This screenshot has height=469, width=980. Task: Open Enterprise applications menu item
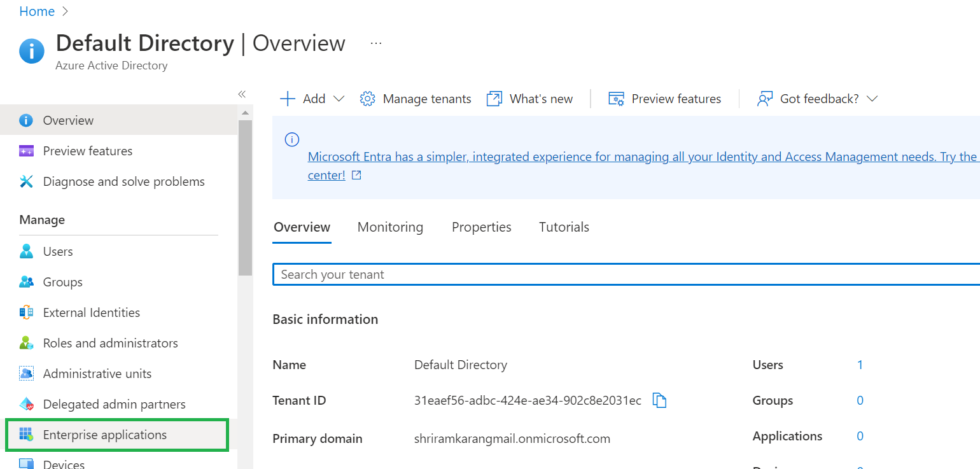point(118,435)
